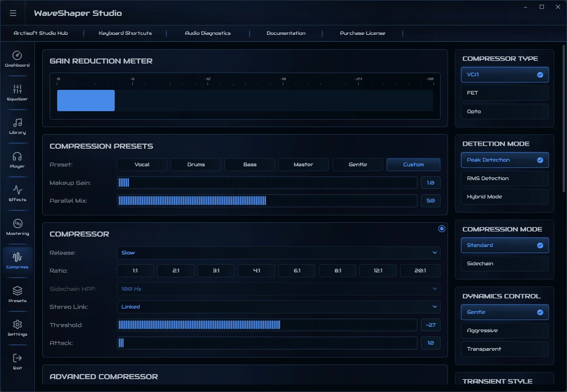Expand the Release dropdown showing Slow

point(278,253)
